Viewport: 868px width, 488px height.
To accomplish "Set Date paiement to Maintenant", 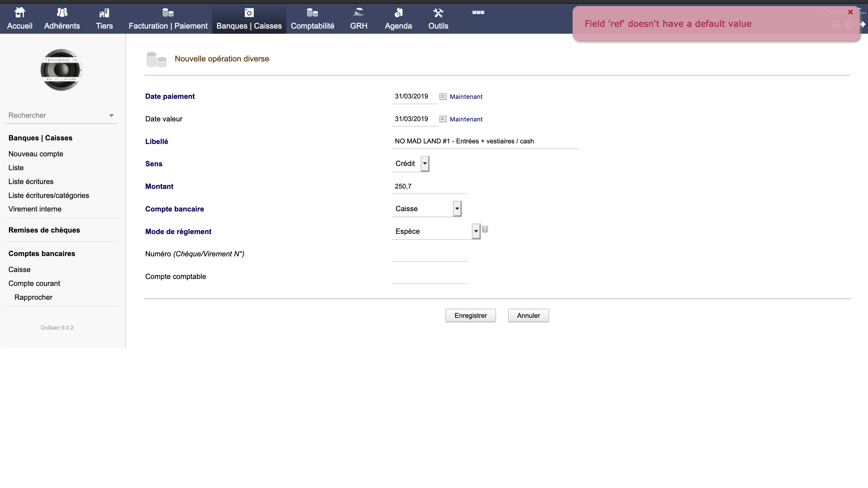I will [x=466, y=97].
